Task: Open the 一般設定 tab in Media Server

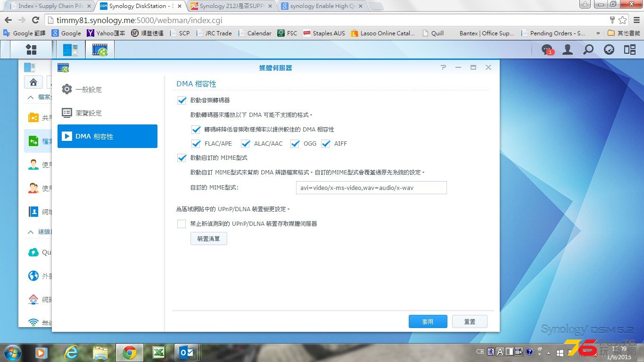Action: click(107, 89)
